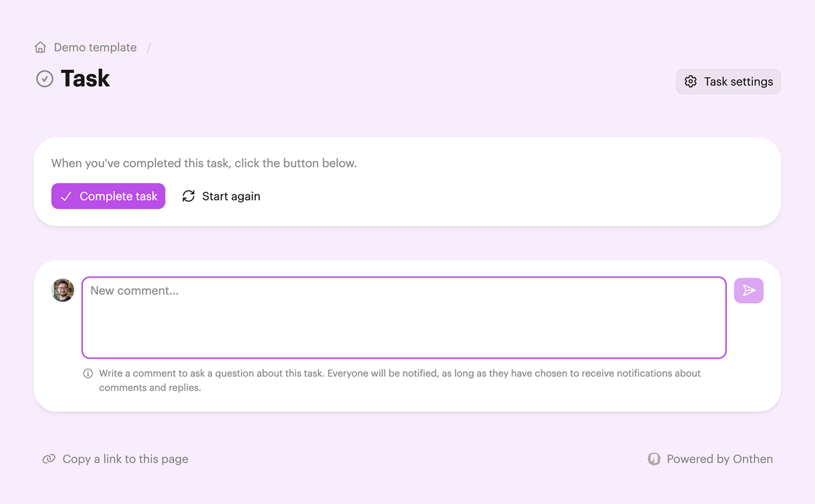Click the info icon beside the comment hint
The height and width of the screenshot is (504, 815).
click(88, 374)
